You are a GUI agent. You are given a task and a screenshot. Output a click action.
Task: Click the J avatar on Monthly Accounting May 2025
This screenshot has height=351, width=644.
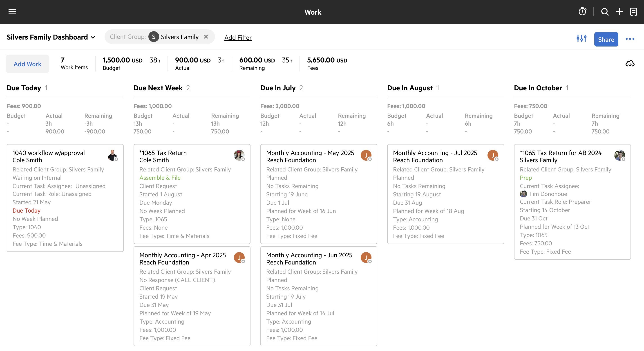(x=366, y=155)
